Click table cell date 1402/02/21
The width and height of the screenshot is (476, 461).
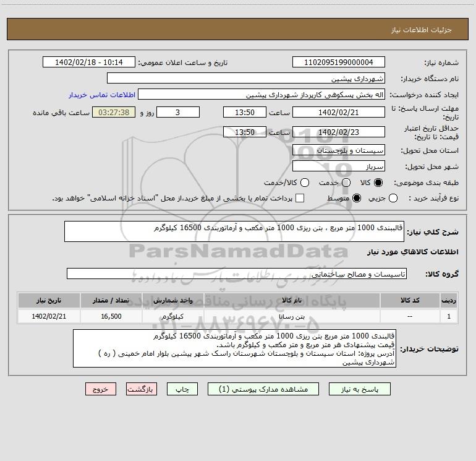point(49,316)
